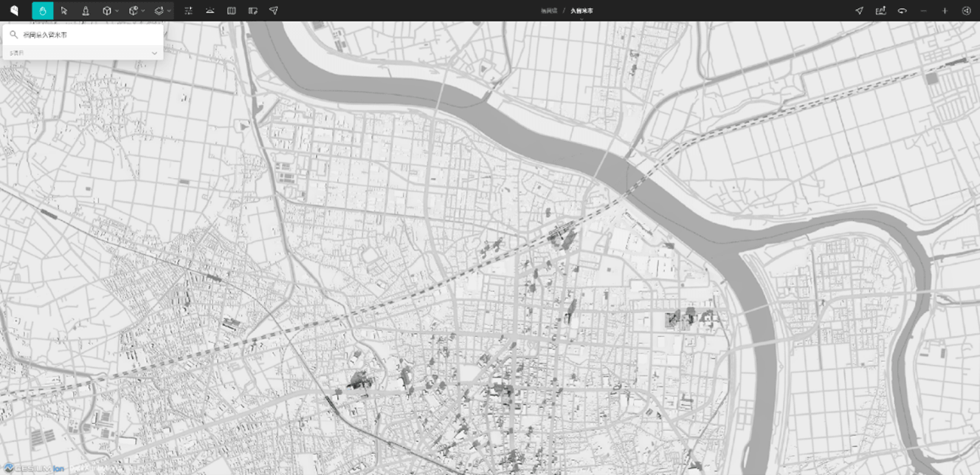Screen dimensions: 980x475
Task: Expand the search results chevron
Action: click(x=154, y=53)
